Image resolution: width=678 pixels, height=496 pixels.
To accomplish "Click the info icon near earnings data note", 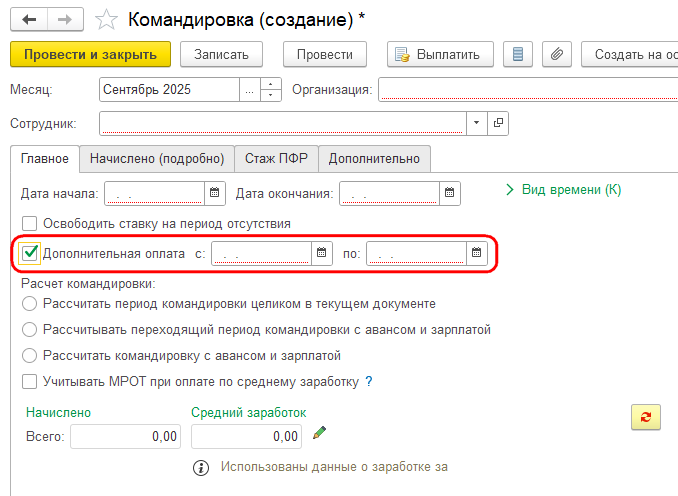I will tap(201, 467).
